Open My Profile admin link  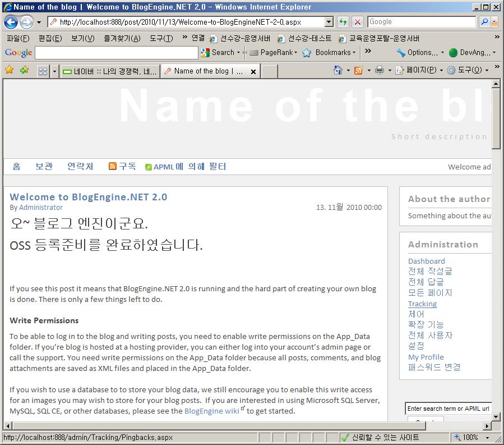[x=426, y=357]
